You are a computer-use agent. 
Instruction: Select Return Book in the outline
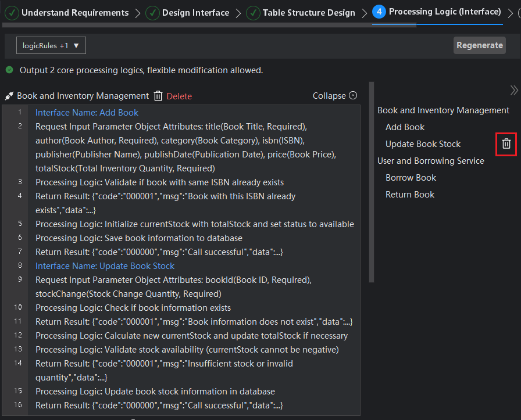410,195
